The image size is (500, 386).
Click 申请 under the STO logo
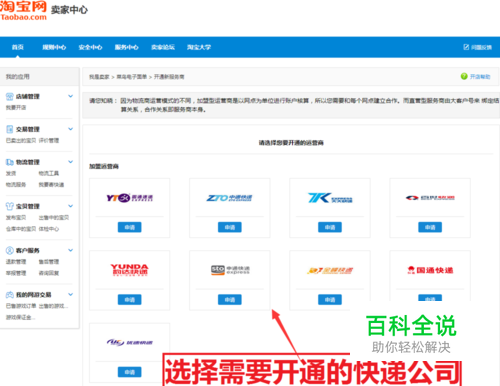[x=230, y=300]
